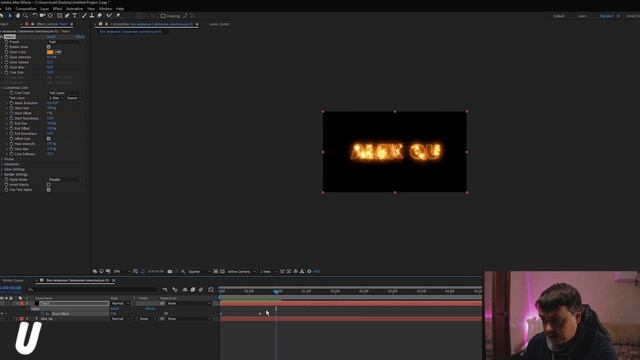Open the Composition menu
The image size is (640, 360).
[26, 9]
